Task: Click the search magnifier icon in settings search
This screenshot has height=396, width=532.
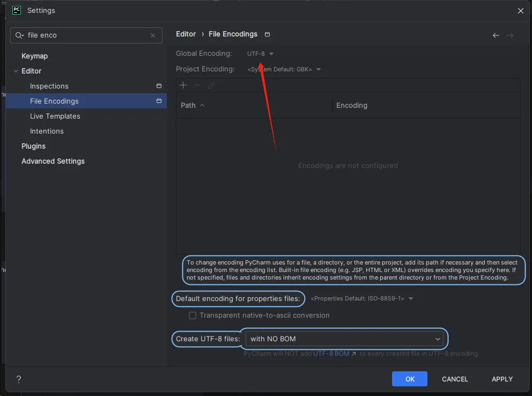Action: [19, 35]
